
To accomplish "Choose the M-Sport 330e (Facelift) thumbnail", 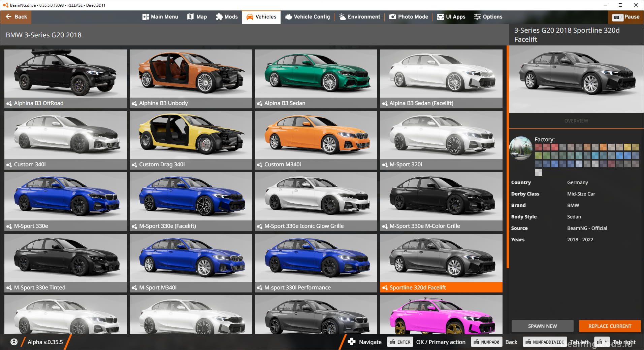I will click(x=191, y=197).
